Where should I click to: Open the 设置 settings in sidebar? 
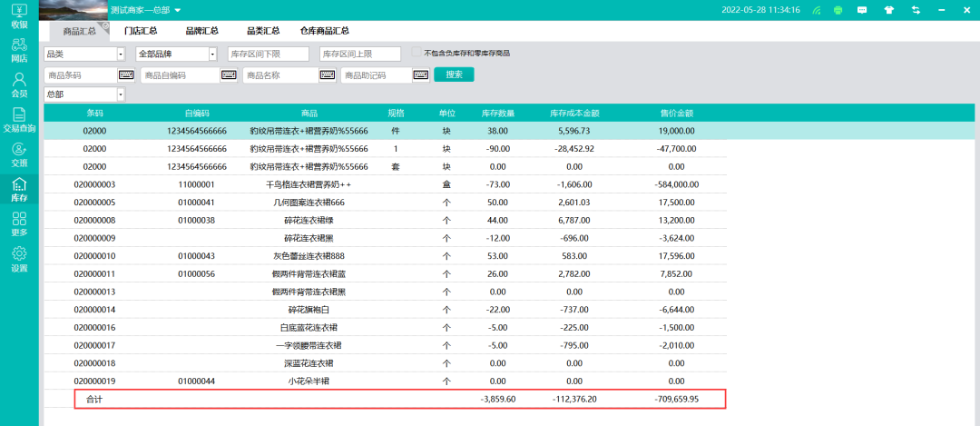[19, 259]
